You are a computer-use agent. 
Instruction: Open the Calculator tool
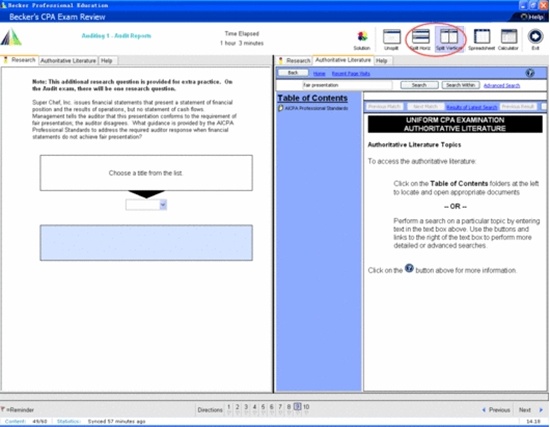[508, 39]
